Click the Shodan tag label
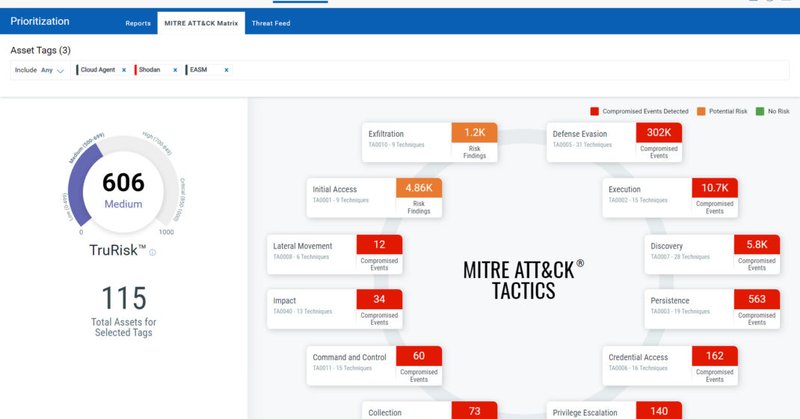This screenshot has width=800, height=419. [149, 70]
